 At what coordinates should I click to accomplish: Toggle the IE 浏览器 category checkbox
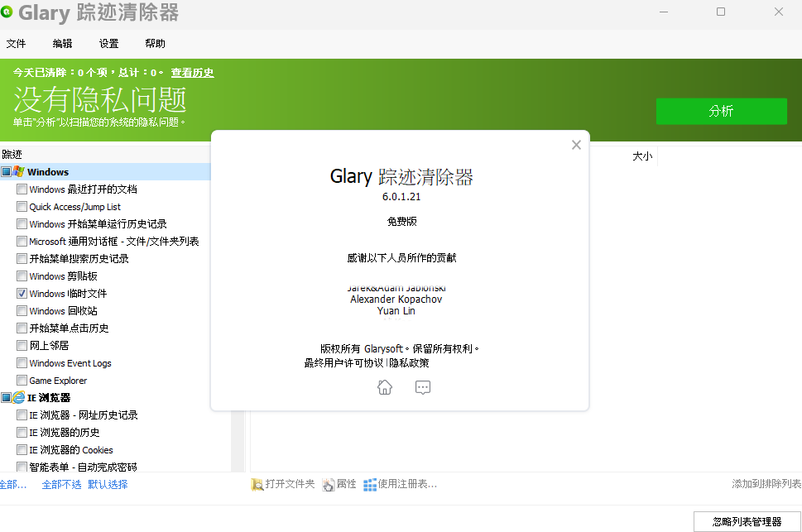point(6,397)
